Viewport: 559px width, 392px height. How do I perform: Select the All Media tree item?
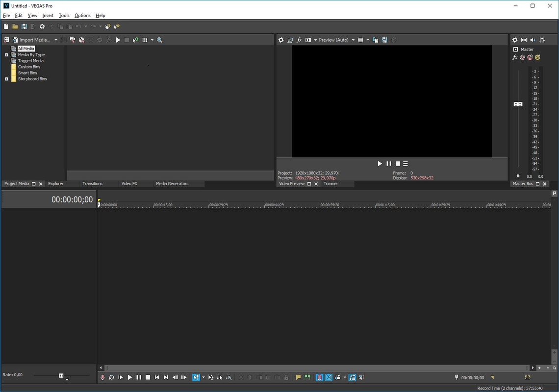(x=26, y=49)
